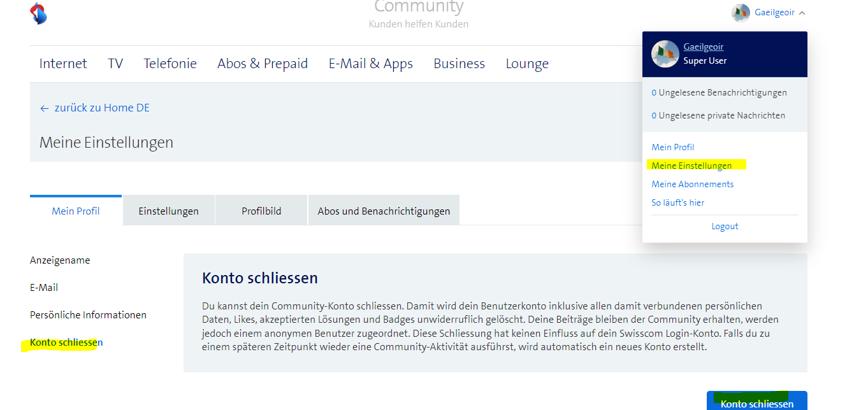868x410 pixels.
Task: Click the large avatar in dropdown header
Action: [665, 54]
